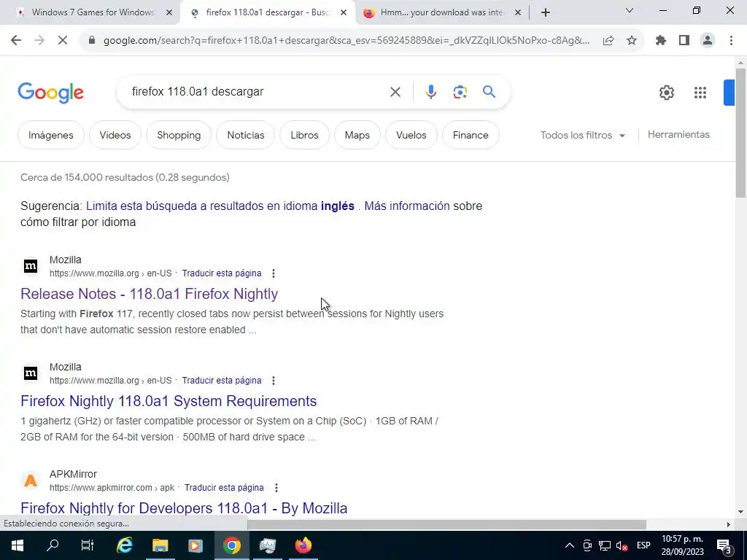
Task: Open Firefox from the taskbar
Action: click(303, 545)
